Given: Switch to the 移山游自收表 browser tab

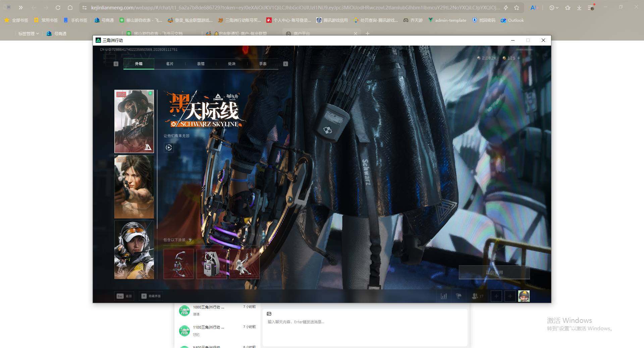Looking at the screenshot, I should coord(155,33).
